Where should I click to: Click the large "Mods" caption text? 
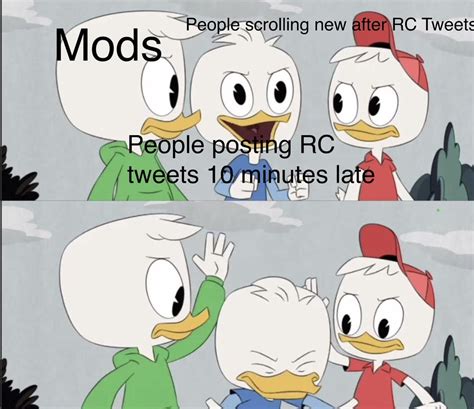[x=108, y=45]
